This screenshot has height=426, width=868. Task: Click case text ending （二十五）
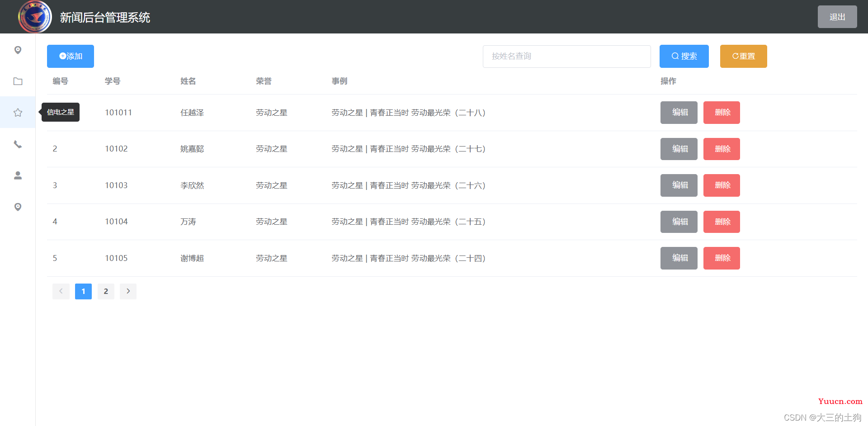[x=408, y=222]
